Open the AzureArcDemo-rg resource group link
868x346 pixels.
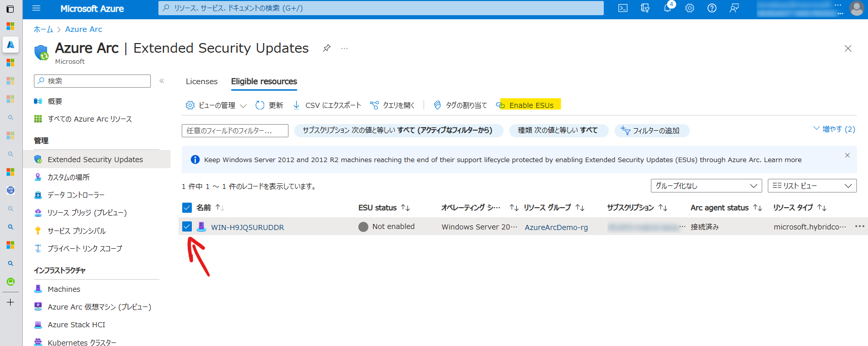coord(556,227)
